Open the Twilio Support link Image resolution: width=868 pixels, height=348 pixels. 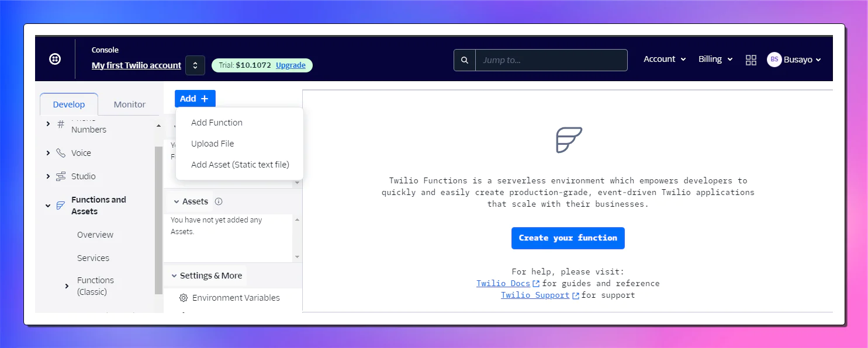pos(535,295)
